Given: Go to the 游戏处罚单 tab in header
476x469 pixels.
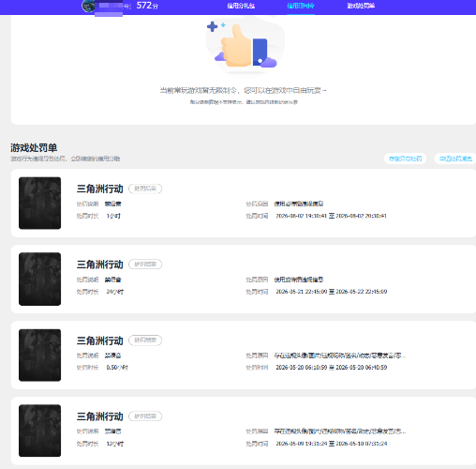Looking at the screenshot, I should coord(361,6).
